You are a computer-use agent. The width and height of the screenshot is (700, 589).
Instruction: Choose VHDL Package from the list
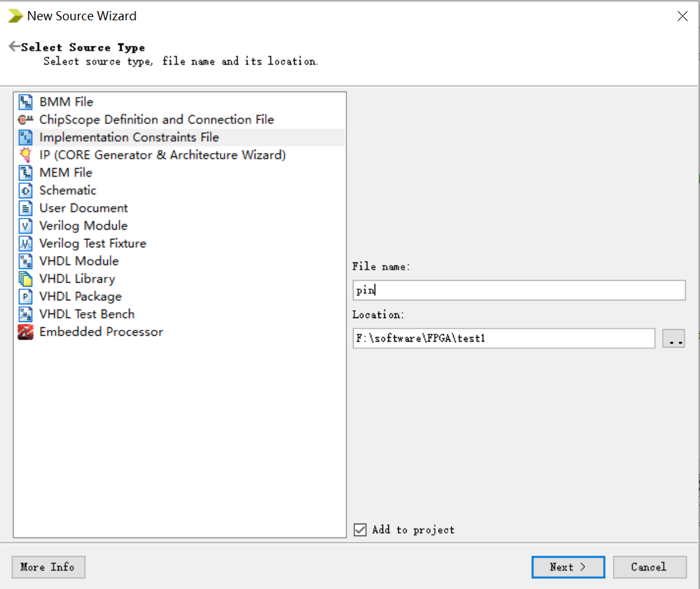pyautogui.click(x=81, y=296)
